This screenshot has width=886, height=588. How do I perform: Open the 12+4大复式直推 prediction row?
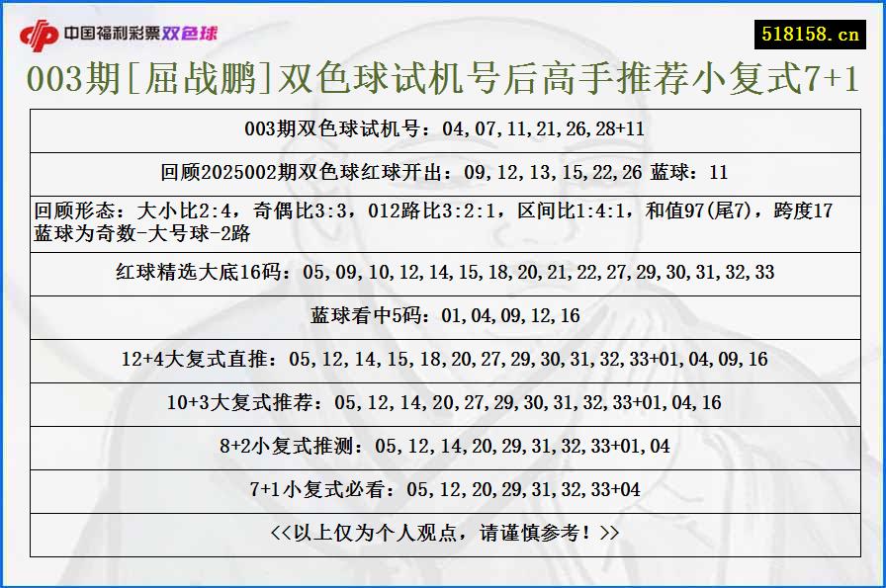pyautogui.click(x=443, y=360)
